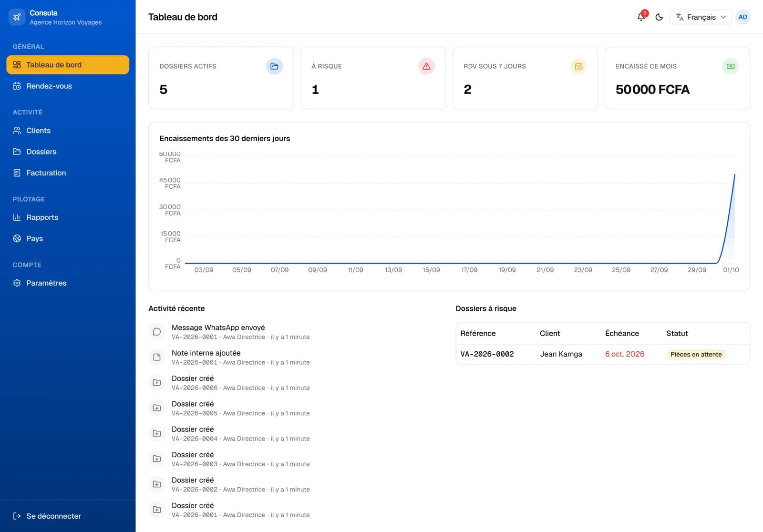Click the Référence column header
The image size is (763, 532).
tap(478, 334)
